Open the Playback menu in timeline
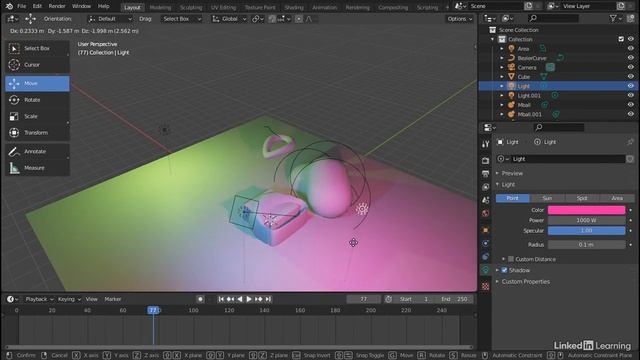Viewport: 640px width, 360px height. point(39,299)
